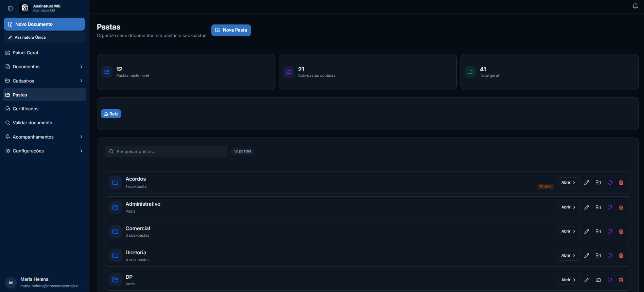The height and width of the screenshot is (292, 644).
Task: Delete the Acordos folder
Action: pos(621,183)
